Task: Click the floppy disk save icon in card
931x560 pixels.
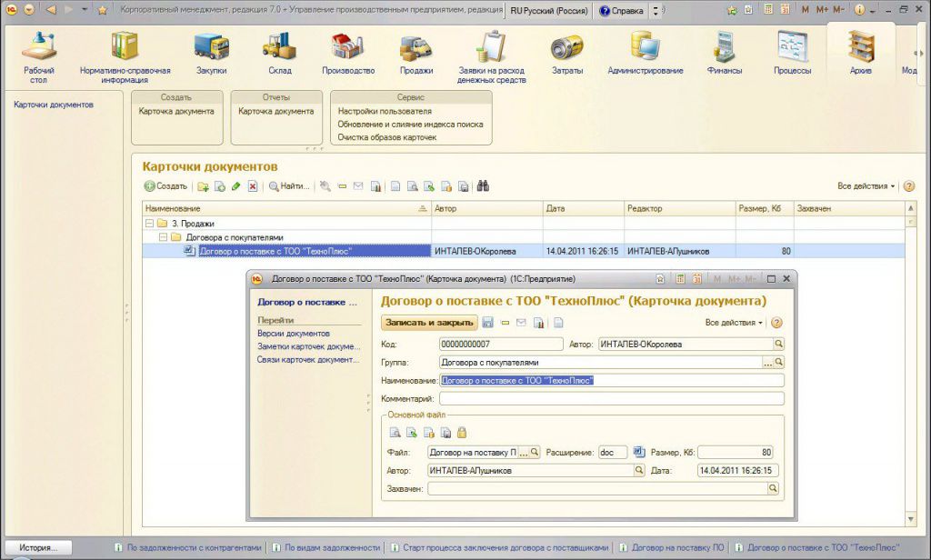Action: [488, 323]
